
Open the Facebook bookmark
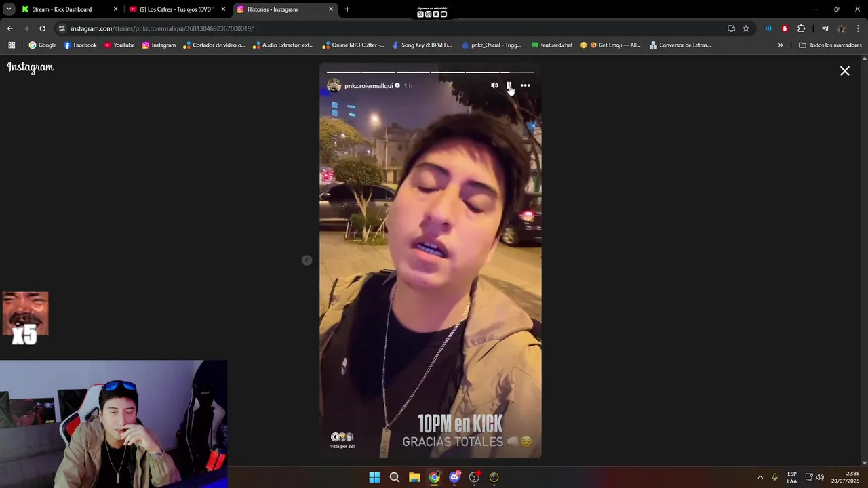[80, 45]
